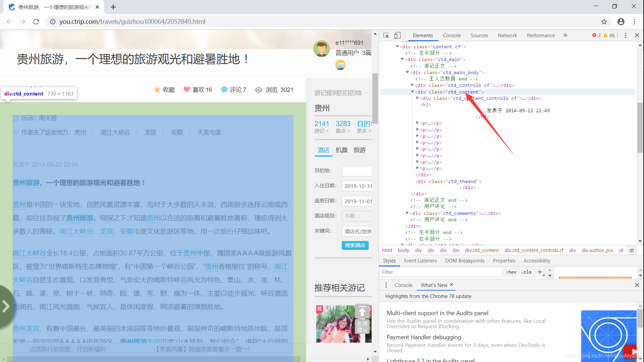
Task: Click the inspect element picker icon
Action: (386, 35)
